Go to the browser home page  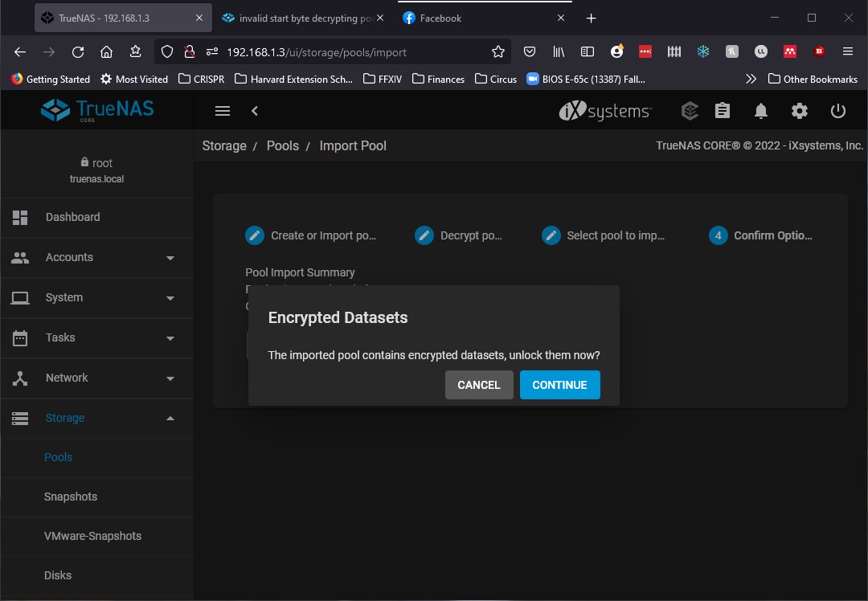pyautogui.click(x=106, y=52)
